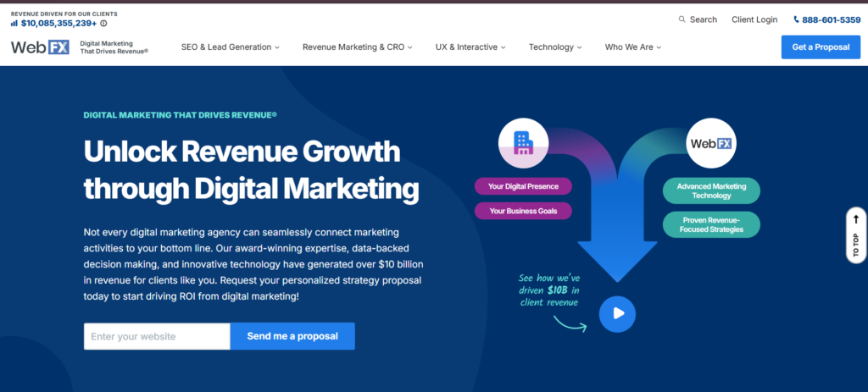Click the phone icon beside 888-601-5359
Viewport: 868px width, 392px height.
(796, 19)
